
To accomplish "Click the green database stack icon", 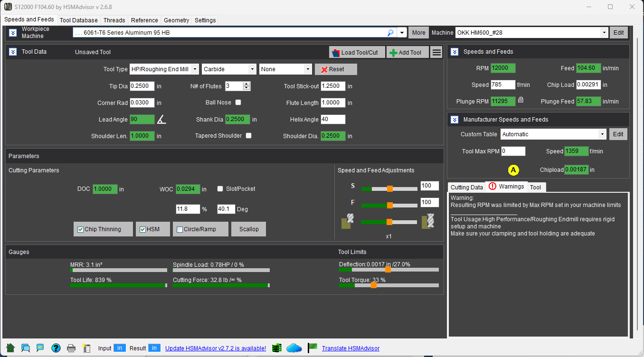I will click(277, 348).
